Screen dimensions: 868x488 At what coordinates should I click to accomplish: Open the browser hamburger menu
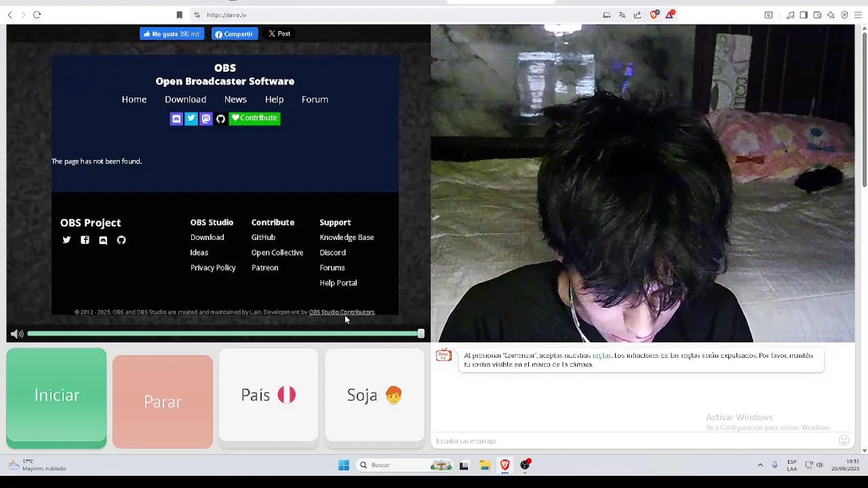pyautogui.click(x=858, y=15)
